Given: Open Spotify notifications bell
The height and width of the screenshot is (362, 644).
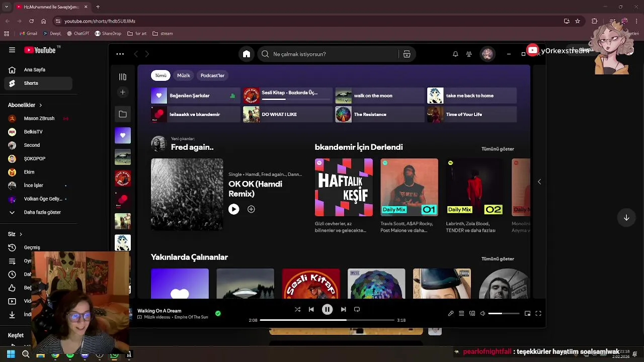Looking at the screenshot, I should pyautogui.click(x=455, y=54).
